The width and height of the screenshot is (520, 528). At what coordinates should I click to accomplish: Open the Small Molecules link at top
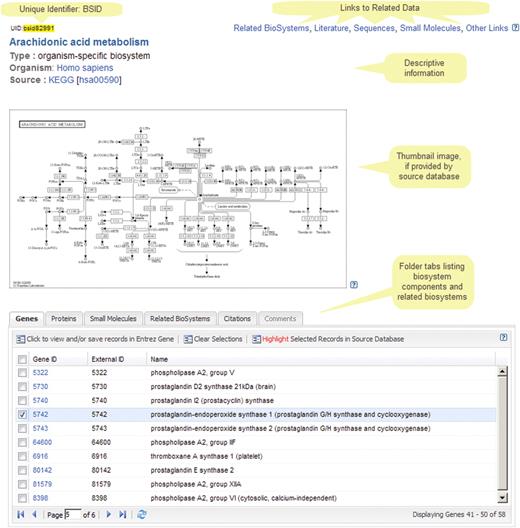point(430,28)
